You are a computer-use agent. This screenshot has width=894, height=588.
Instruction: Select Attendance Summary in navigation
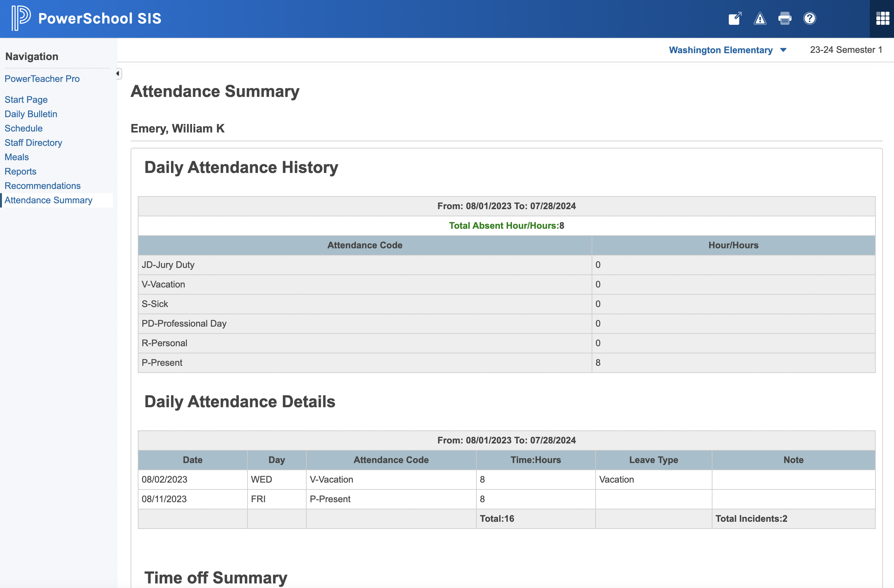click(48, 200)
